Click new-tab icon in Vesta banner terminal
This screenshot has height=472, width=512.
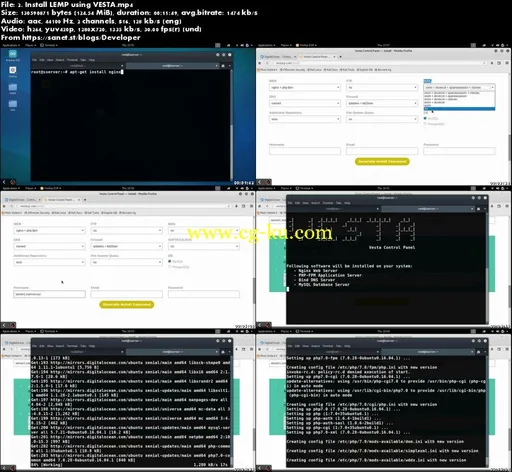pos(479,209)
